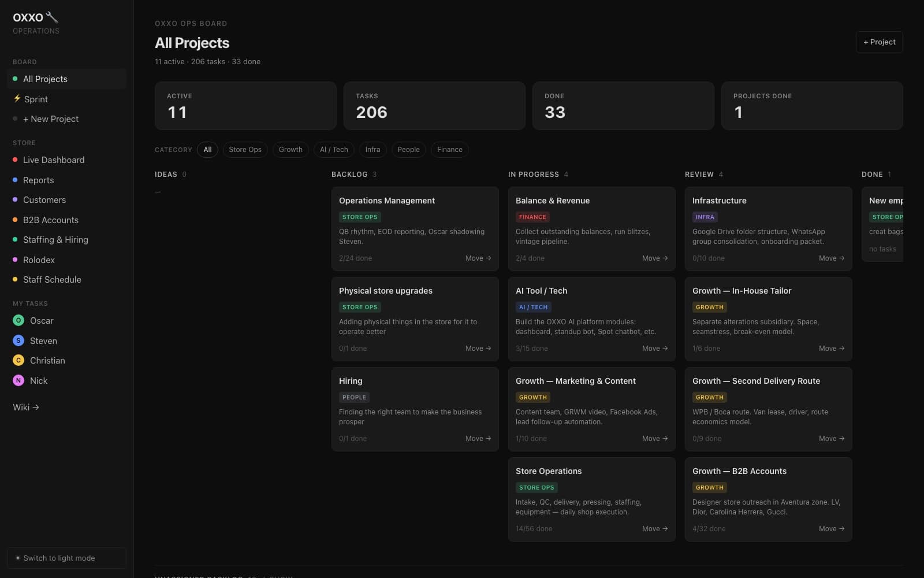The width and height of the screenshot is (924, 578).
Task: Click the + Project button
Action: (879, 42)
